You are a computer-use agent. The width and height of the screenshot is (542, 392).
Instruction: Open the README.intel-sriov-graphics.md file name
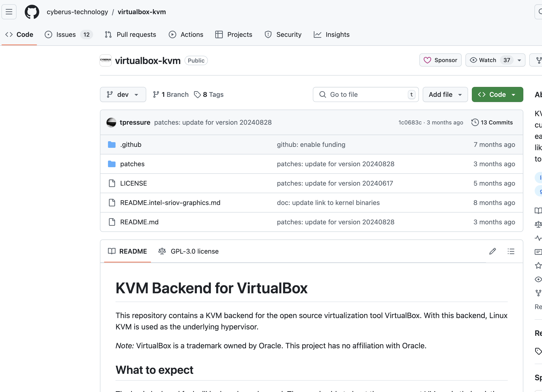coord(170,203)
